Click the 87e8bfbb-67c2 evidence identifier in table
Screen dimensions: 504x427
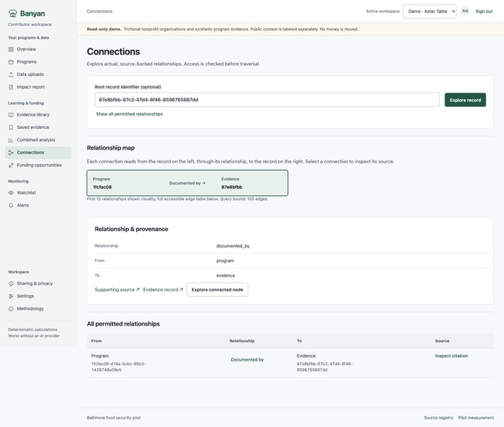click(324, 367)
